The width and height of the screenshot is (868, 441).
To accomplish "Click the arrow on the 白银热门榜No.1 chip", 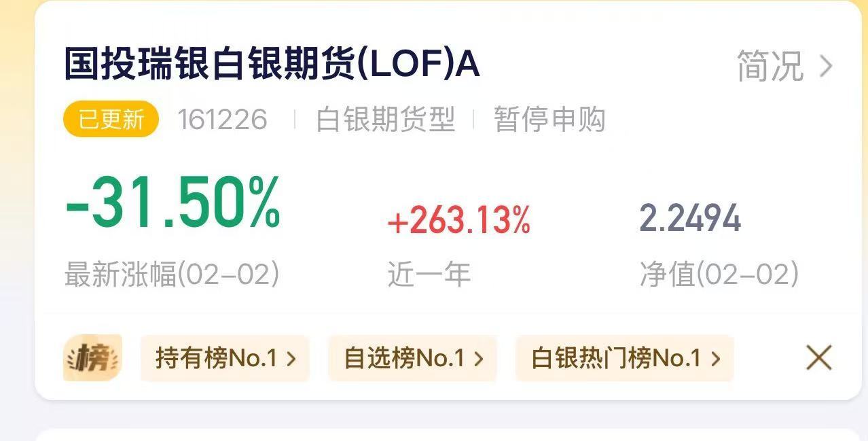I will (x=715, y=359).
